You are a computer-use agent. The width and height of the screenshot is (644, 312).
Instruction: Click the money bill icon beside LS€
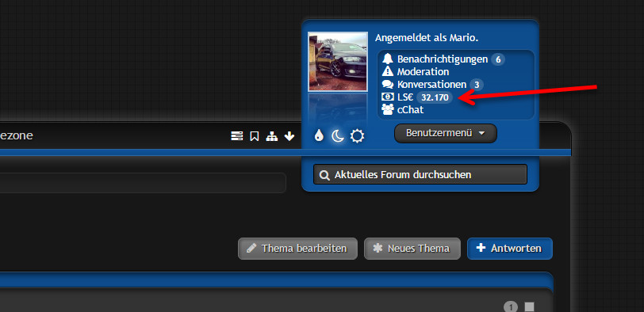[x=387, y=97]
